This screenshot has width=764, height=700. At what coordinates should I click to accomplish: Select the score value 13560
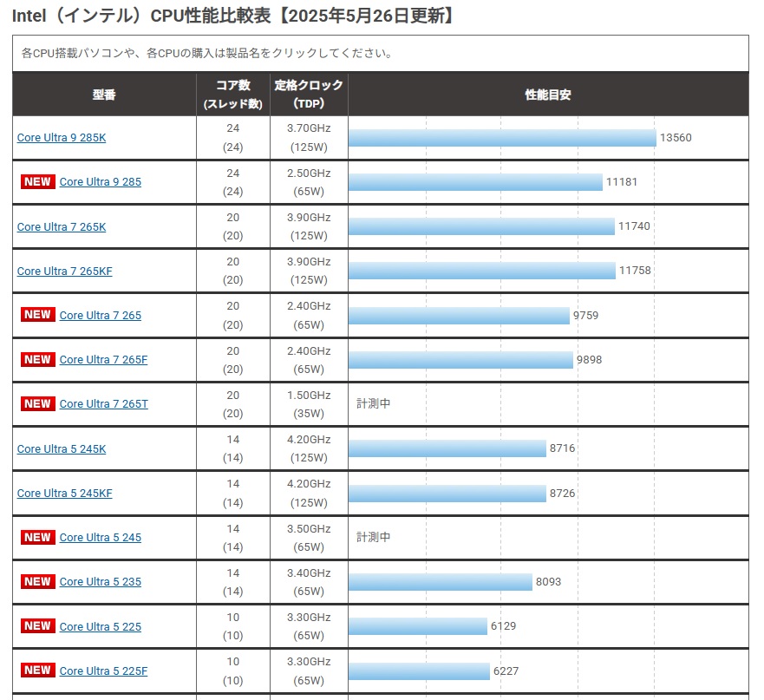click(676, 137)
